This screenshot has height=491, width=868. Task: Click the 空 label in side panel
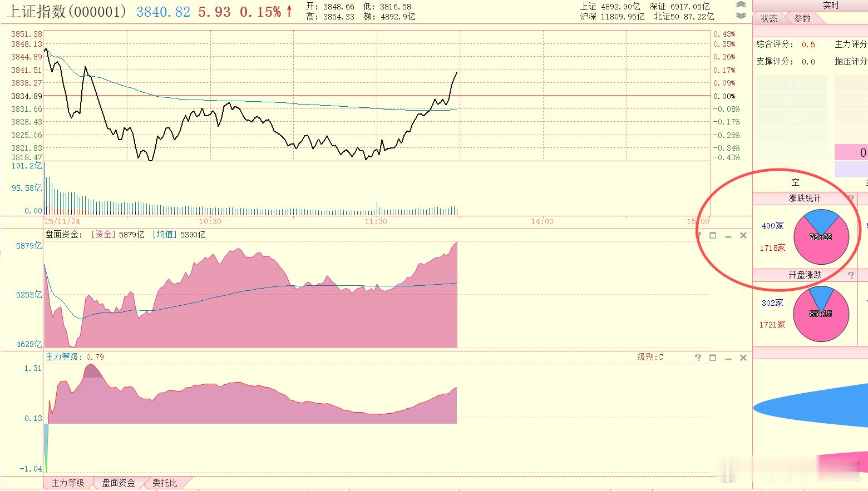(x=795, y=182)
